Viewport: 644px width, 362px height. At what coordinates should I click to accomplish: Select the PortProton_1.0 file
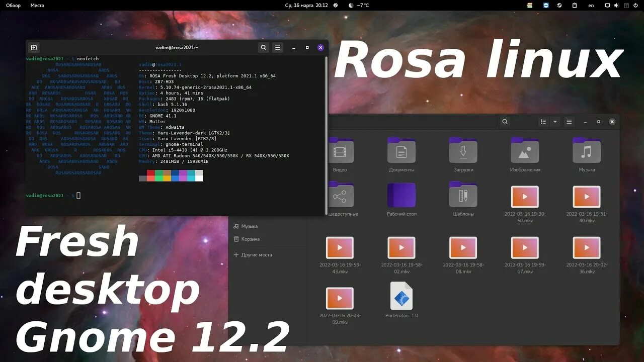point(401,300)
